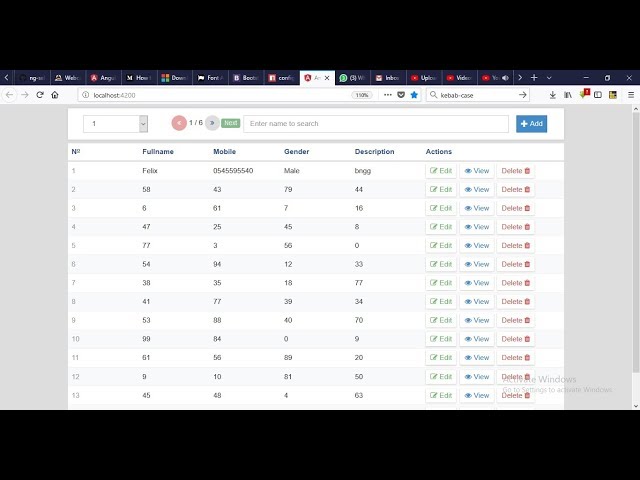The height and width of the screenshot is (480, 640).
Task: Delete row 8
Action: click(516, 301)
